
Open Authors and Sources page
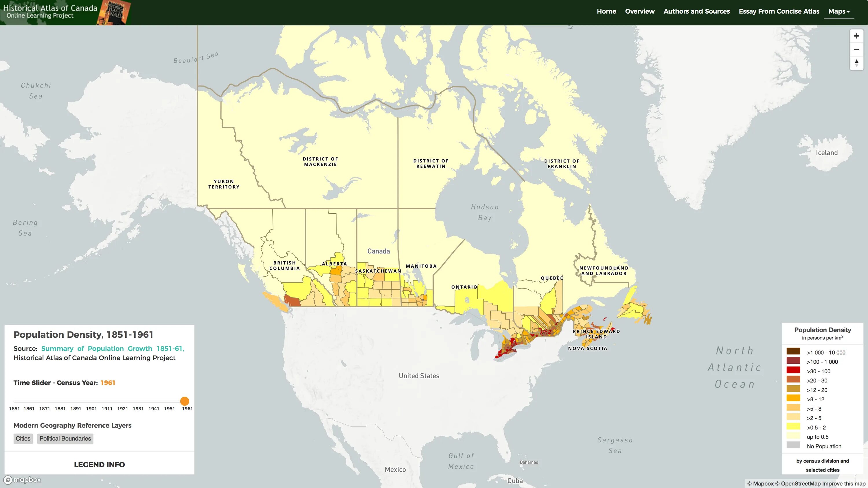(x=696, y=12)
